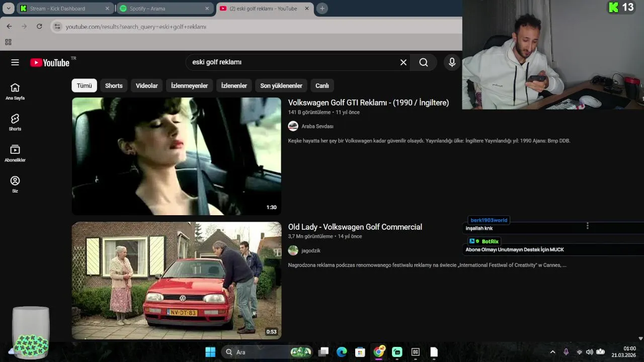This screenshot has width=644, height=362.
Task: Open volume control in system tray
Action: click(x=589, y=352)
